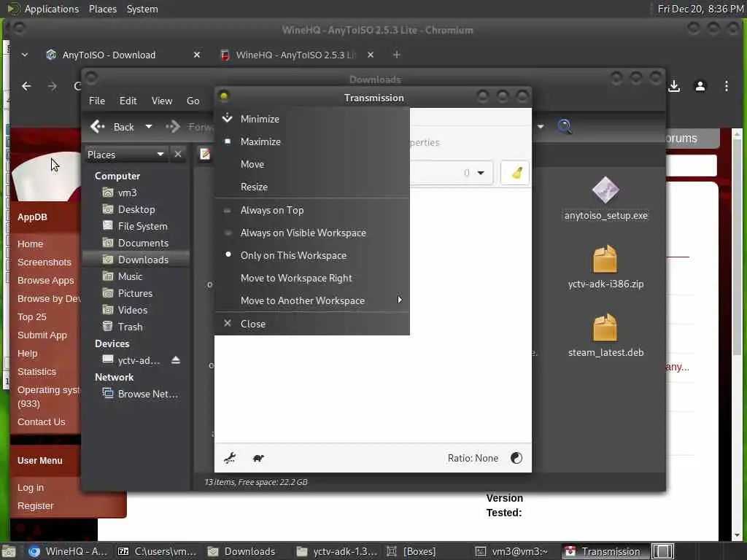The width and height of the screenshot is (747, 560).
Task: Click Register link on WineHQ
Action: pos(35,506)
